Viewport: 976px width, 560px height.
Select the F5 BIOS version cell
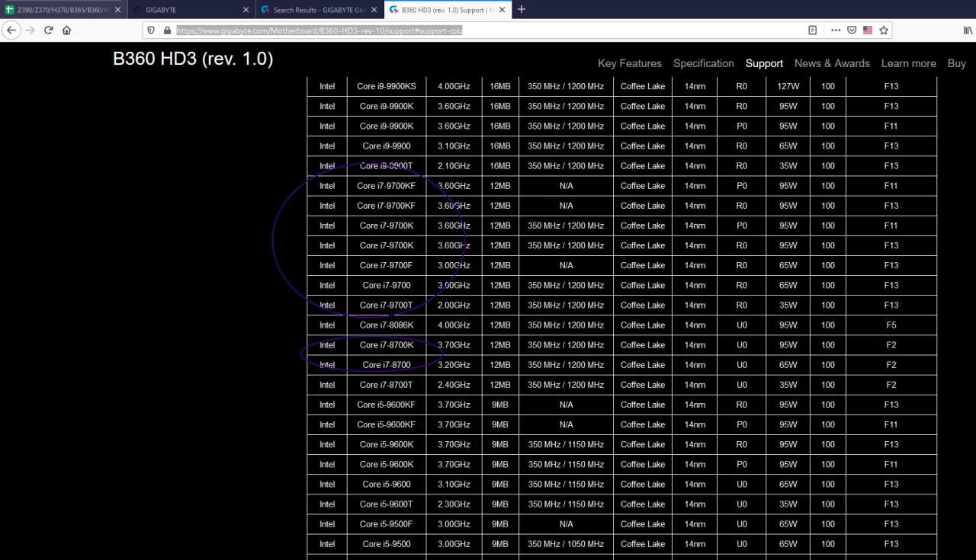pos(891,325)
